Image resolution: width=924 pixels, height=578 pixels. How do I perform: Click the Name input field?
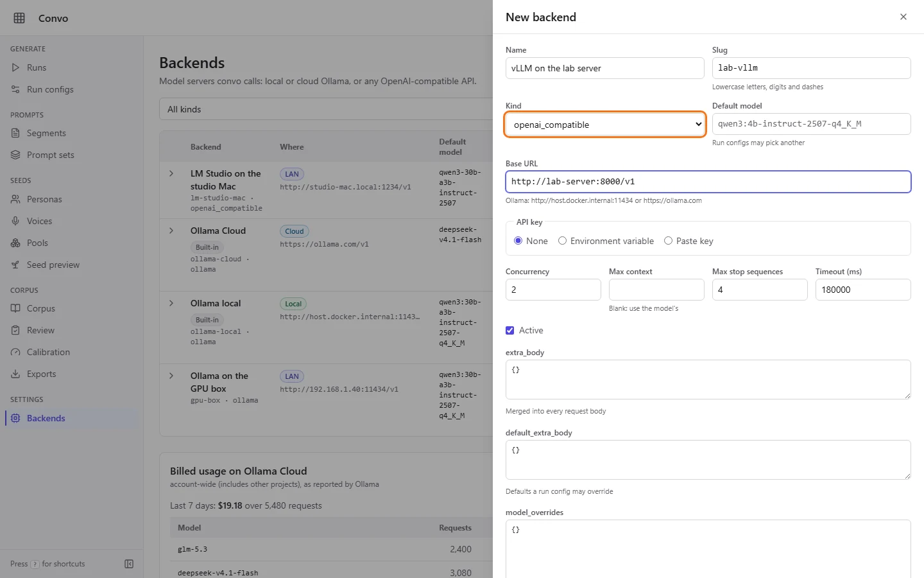tap(605, 68)
